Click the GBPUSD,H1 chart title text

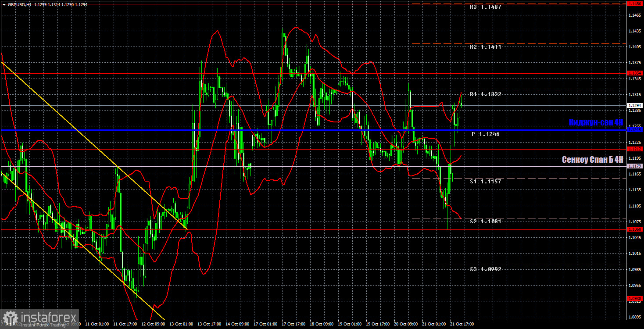(20, 4)
